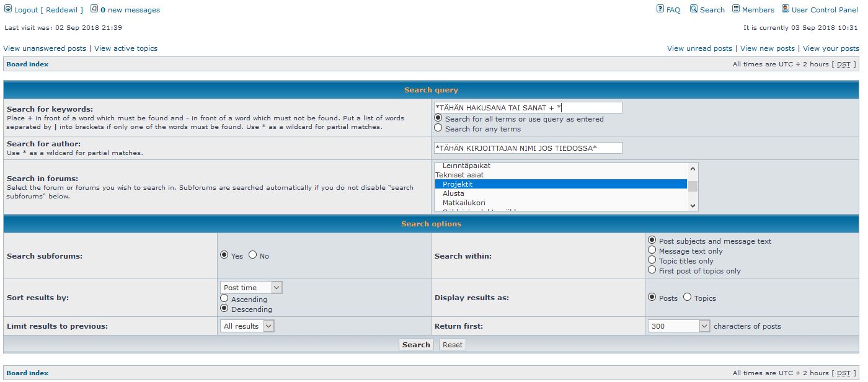Set Search subforums to No
This screenshot has width=868, height=382.
click(253, 255)
